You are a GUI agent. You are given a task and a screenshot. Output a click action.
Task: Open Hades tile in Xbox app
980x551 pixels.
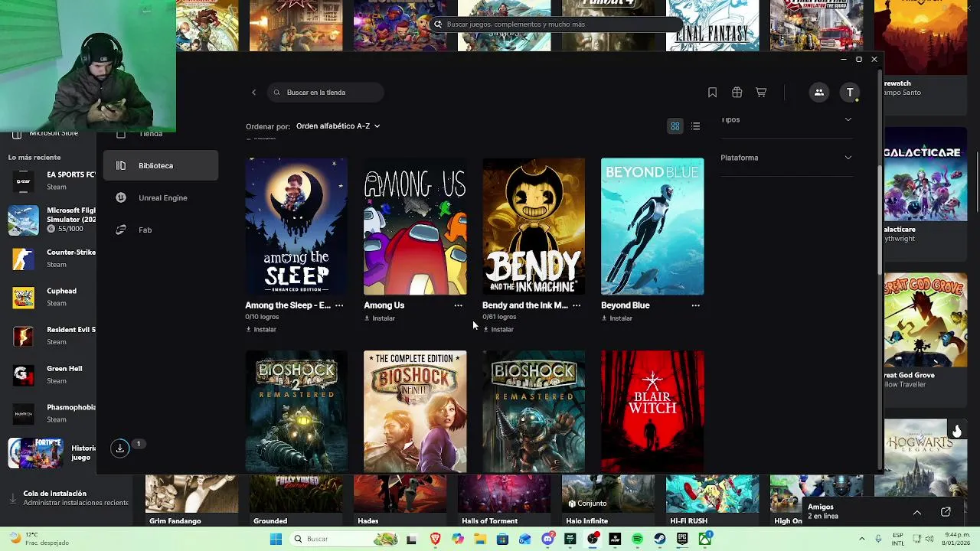[400, 500]
